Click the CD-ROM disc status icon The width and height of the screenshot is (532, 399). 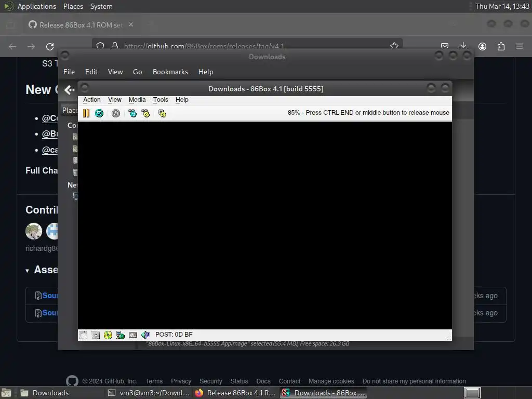click(x=108, y=335)
